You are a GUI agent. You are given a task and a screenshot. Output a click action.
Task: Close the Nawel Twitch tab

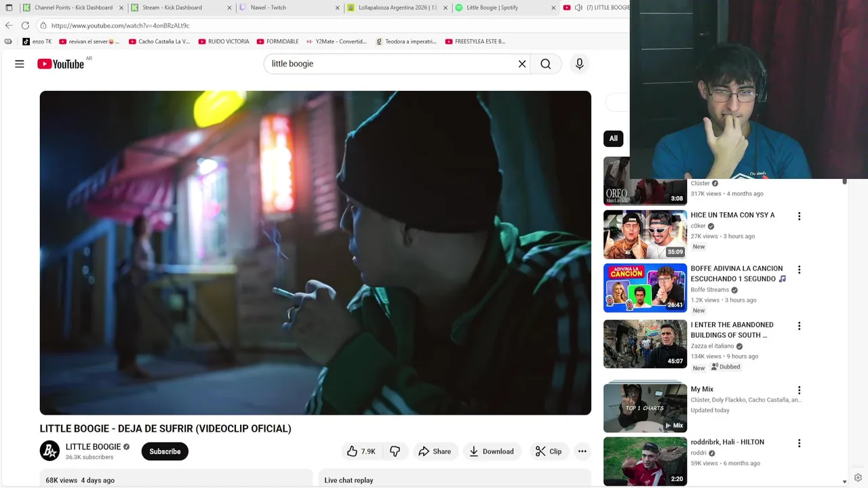337,7
